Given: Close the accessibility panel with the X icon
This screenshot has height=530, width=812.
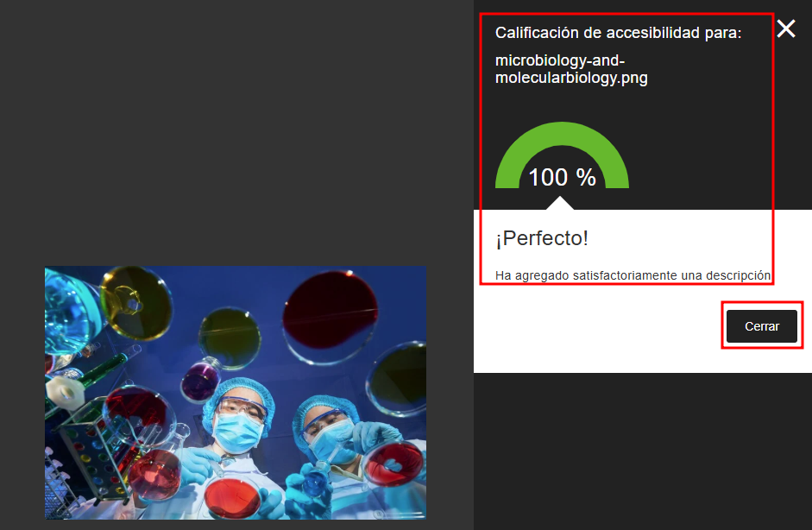Looking at the screenshot, I should (x=785, y=28).
